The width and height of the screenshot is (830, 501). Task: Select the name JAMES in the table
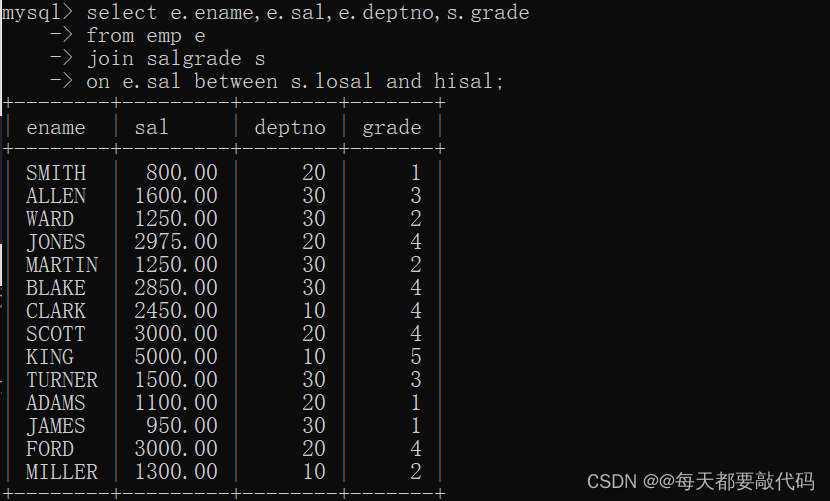click(56, 426)
